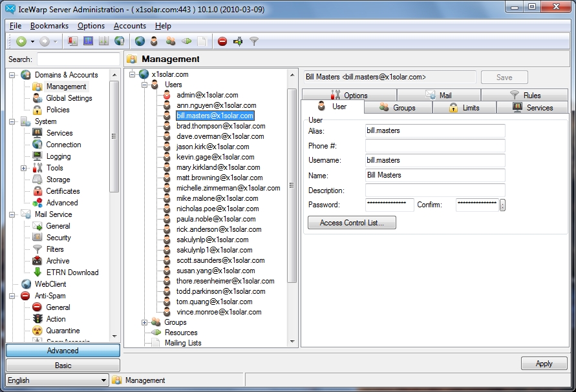Click the Certificates icon in the sidebar
576x392 pixels.
click(x=37, y=191)
